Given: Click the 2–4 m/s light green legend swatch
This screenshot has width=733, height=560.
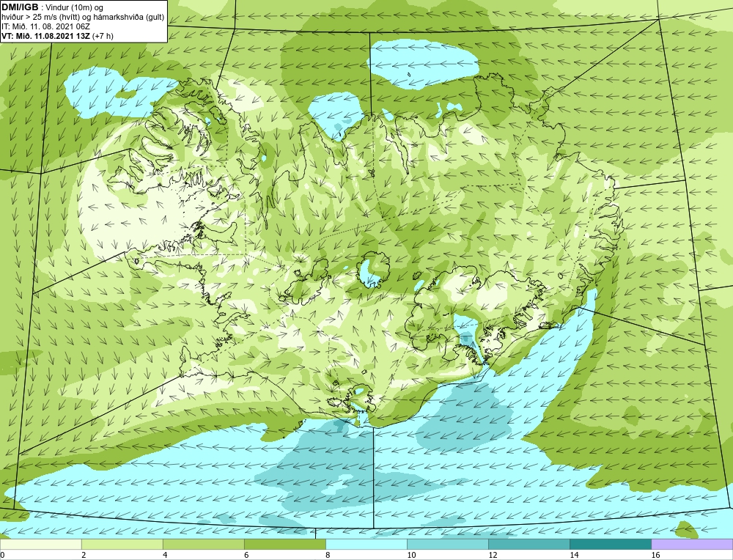Looking at the screenshot, I should [x=122, y=544].
